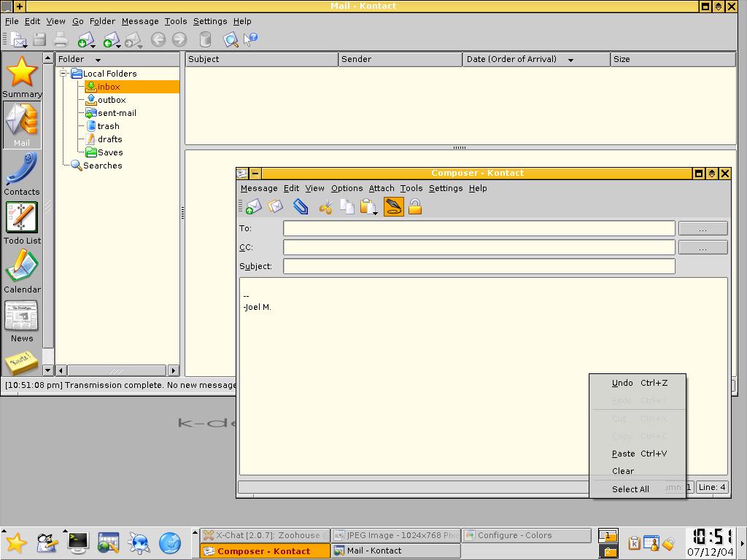Click the address book button beside To field
Image resolution: width=747 pixels, height=560 pixels.
click(703, 228)
